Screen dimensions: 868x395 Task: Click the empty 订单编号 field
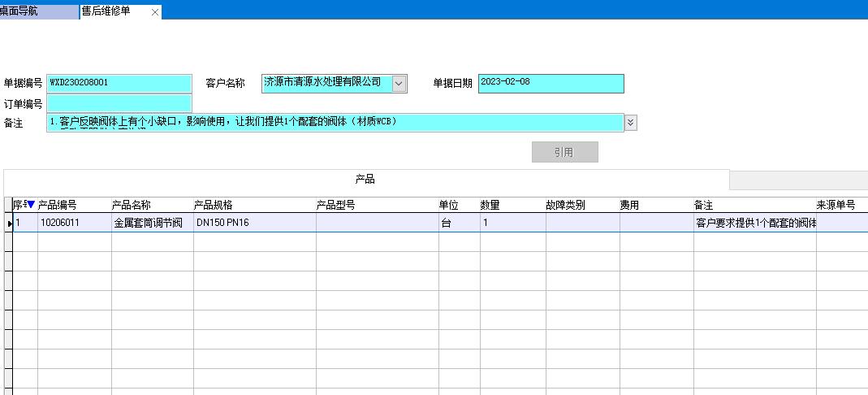(x=119, y=103)
